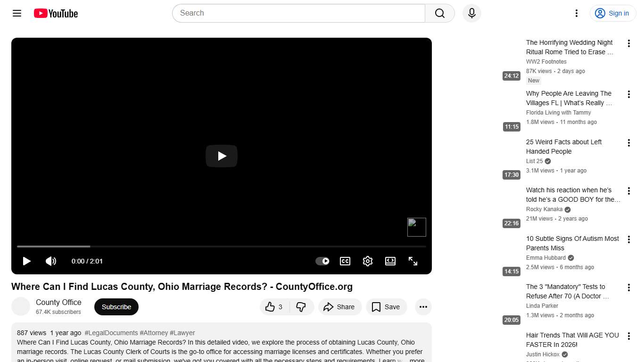Open the three-dot menu next to Save

[x=423, y=307]
